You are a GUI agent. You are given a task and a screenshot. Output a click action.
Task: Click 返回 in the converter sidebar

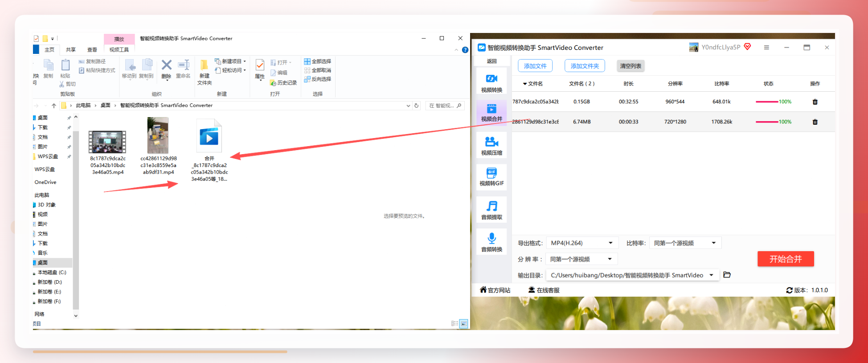(x=491, y=61)
